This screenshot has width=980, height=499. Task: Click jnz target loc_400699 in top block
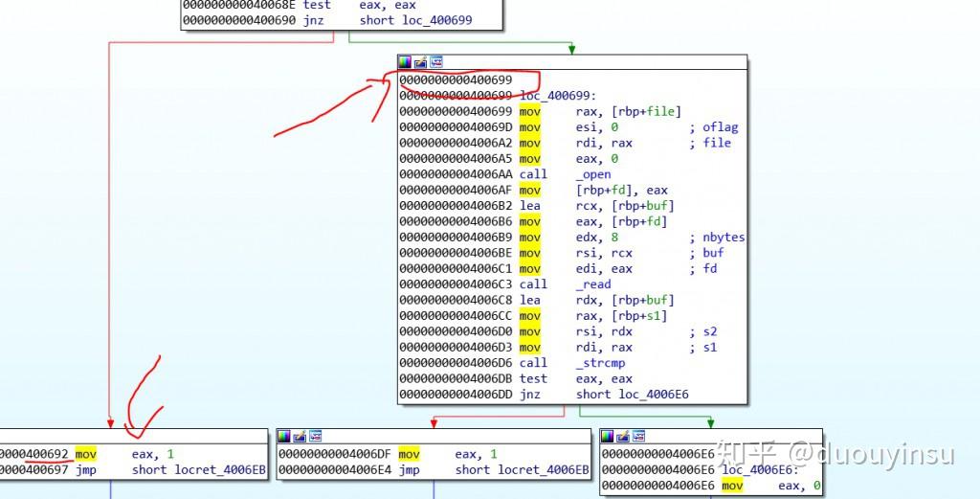pyautogui.click(x=437, y=20)
